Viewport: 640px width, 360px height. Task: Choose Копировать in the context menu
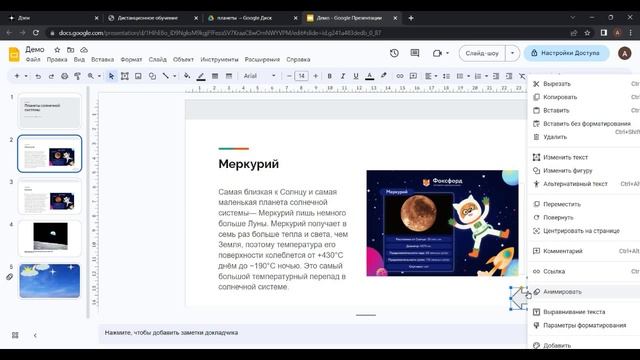tap(584, 97)
